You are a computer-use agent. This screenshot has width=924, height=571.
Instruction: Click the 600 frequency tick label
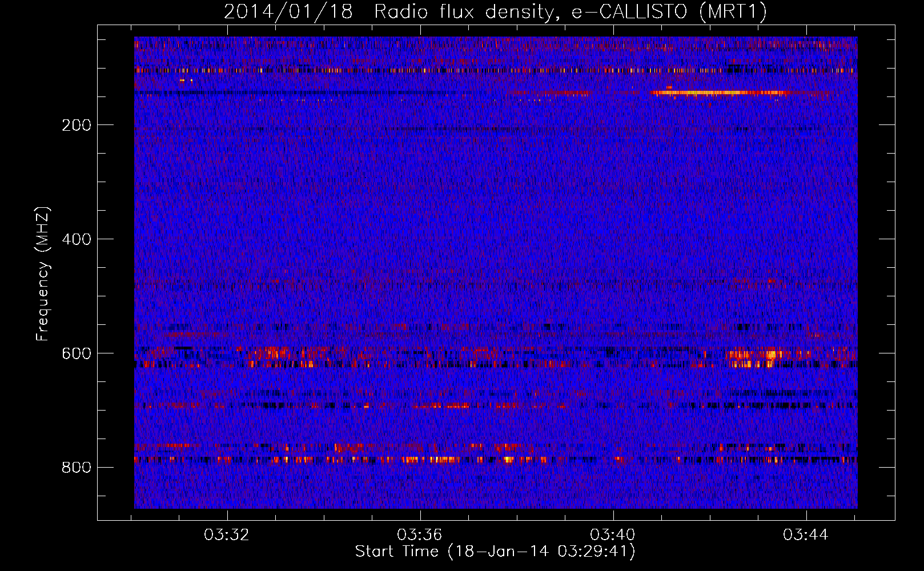pyautogui.click(x=77, y=353)
